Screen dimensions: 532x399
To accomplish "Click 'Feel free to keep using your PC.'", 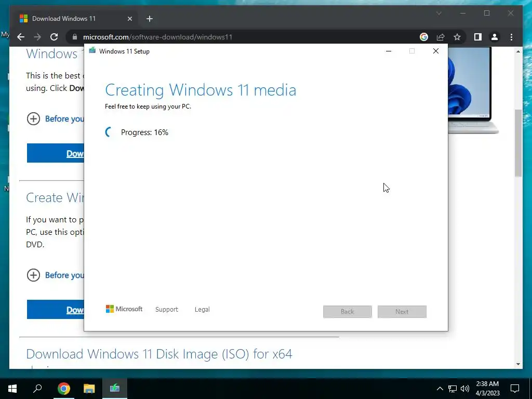I will 148,106.
